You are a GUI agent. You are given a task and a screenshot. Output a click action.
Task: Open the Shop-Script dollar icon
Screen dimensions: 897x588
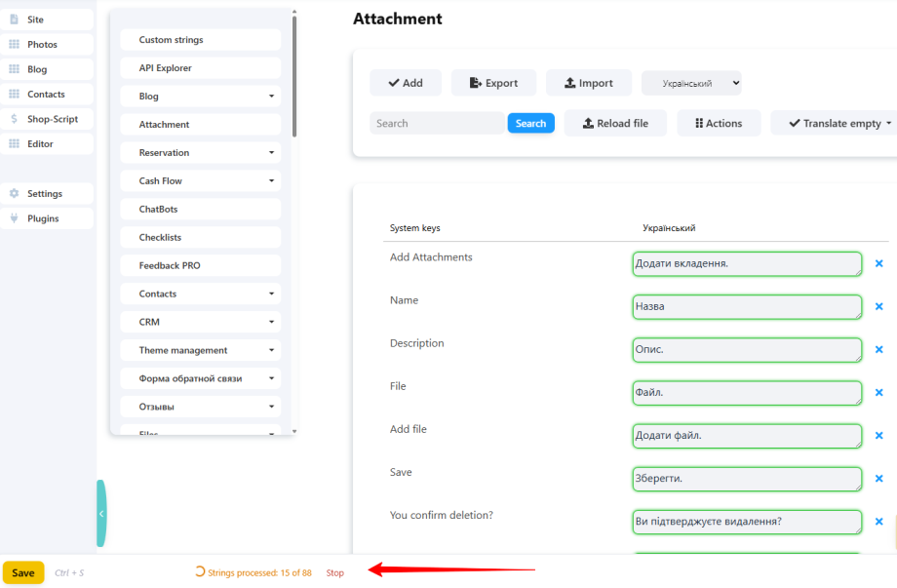pos(15,119)
